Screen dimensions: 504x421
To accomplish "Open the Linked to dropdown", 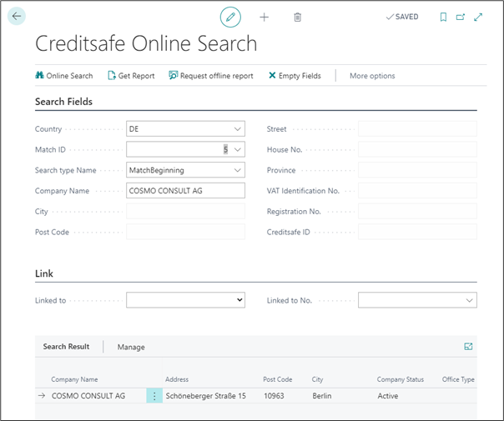I will (x=239, y=300).
